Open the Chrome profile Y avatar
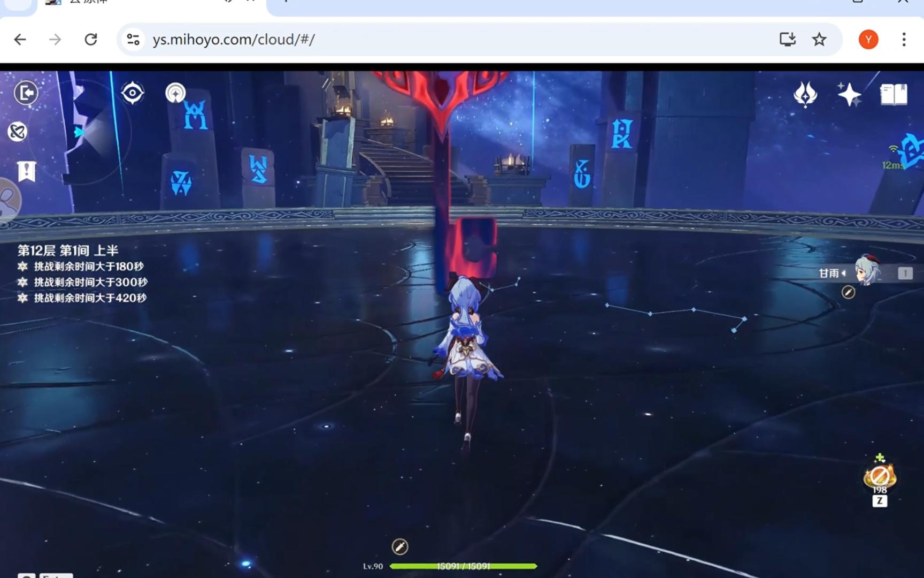This screenshot has height=578, width=924. pyautogui.click(x=868, y=39)
